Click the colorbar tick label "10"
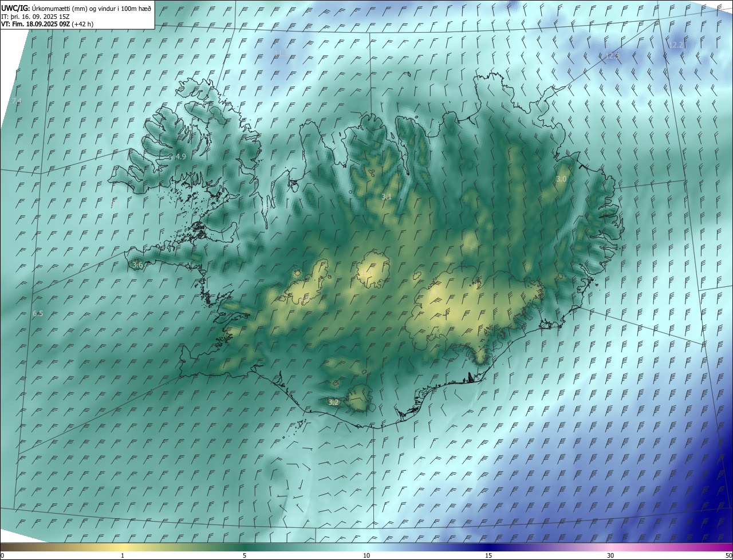This screenshot has width=733, height=560. click(x=366, y=555)
